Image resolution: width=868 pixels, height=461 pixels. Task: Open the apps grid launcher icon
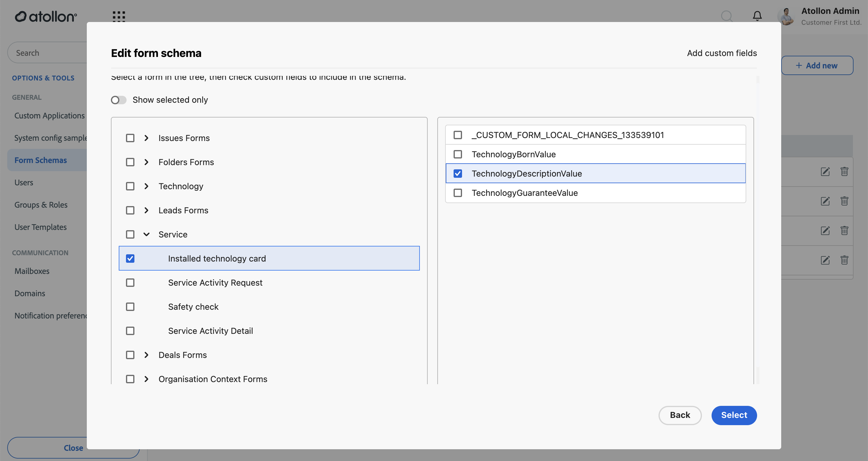[119, 16]
